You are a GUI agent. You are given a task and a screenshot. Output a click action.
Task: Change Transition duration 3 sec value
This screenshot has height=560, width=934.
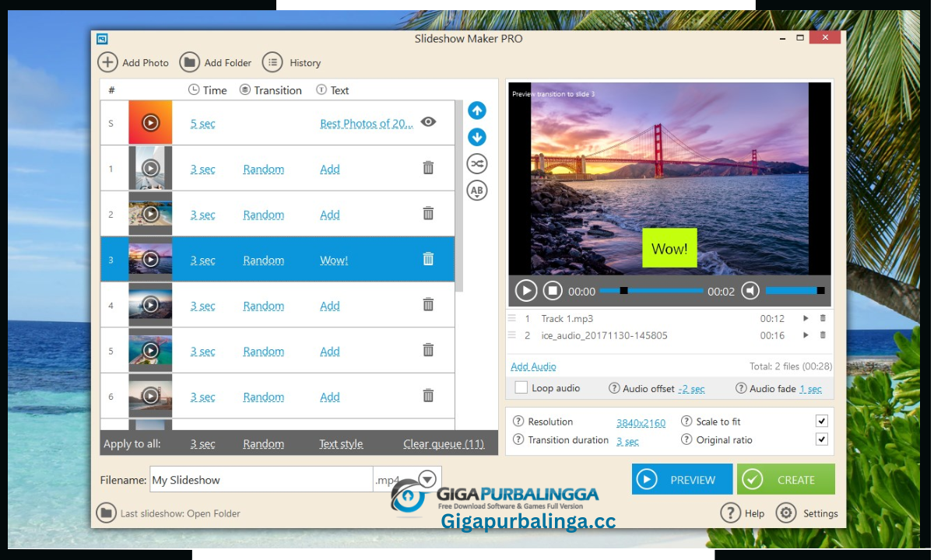coord(627,441)
